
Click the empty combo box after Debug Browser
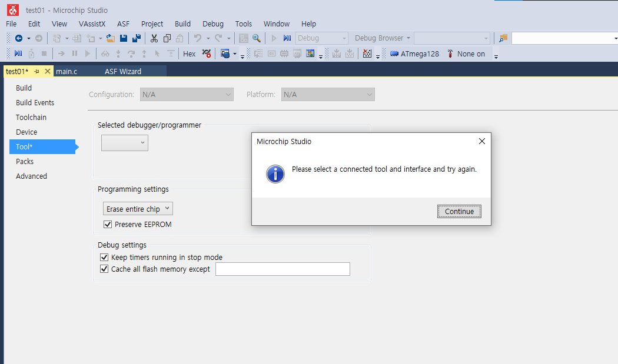(452, 38)
